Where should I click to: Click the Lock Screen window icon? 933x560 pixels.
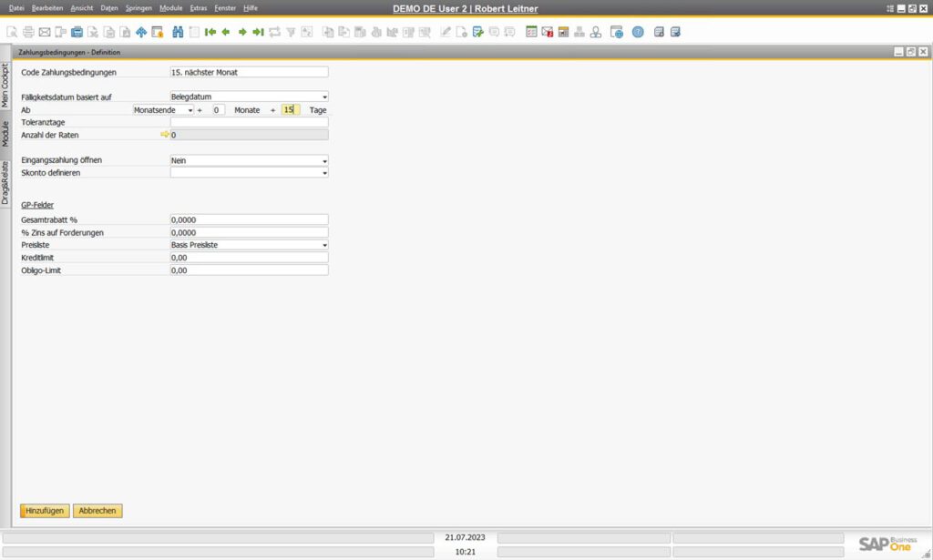coord(157,32)
